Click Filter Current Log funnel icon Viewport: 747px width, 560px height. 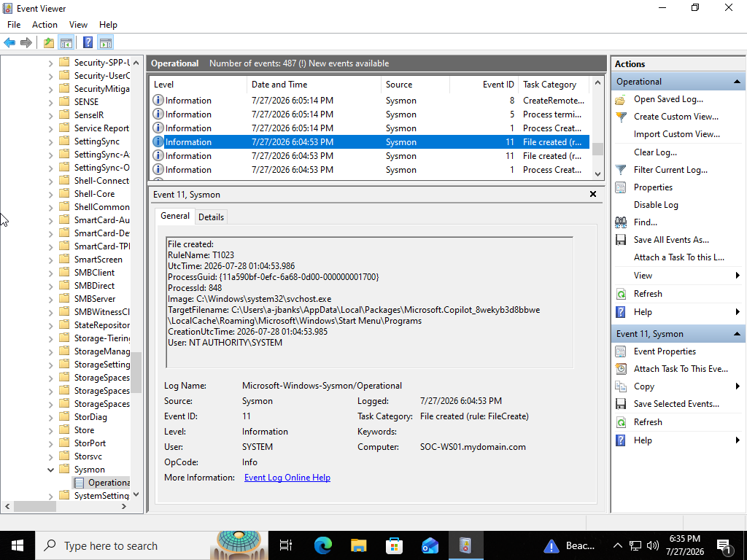621,170
